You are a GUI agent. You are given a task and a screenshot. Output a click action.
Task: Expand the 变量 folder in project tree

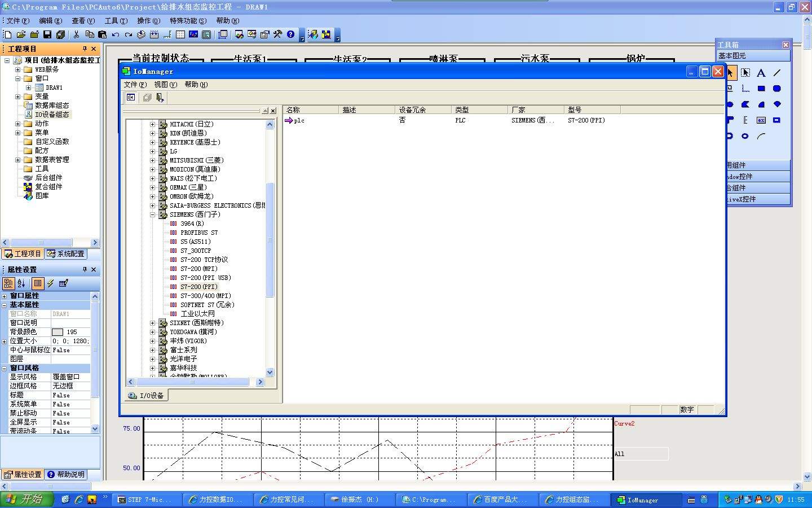[x=17, y=97]
